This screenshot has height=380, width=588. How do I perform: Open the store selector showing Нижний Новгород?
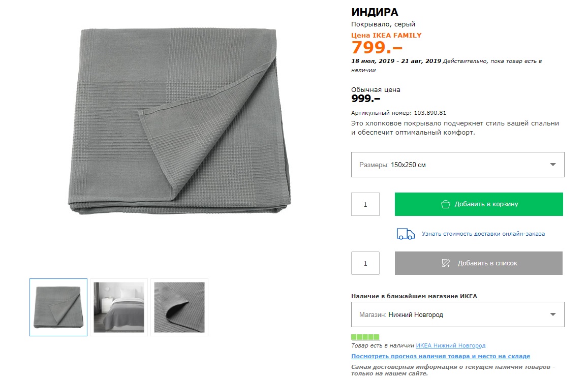pos(457,314)
